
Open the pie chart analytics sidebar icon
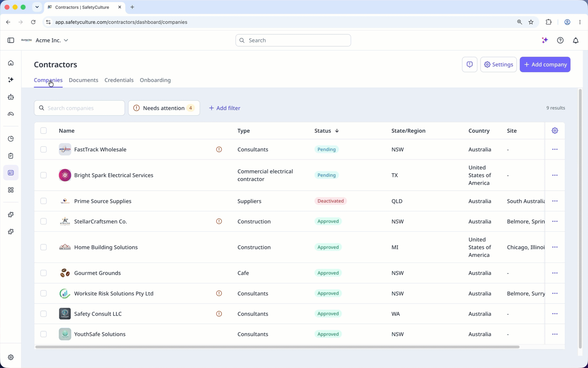point(11,139)
